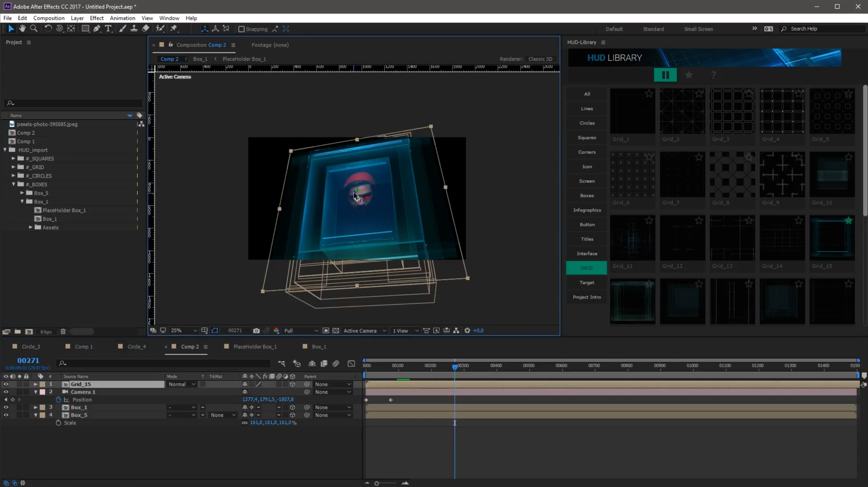
Task: Click the Grid_15 layer label color swatch
Action: 43,384
